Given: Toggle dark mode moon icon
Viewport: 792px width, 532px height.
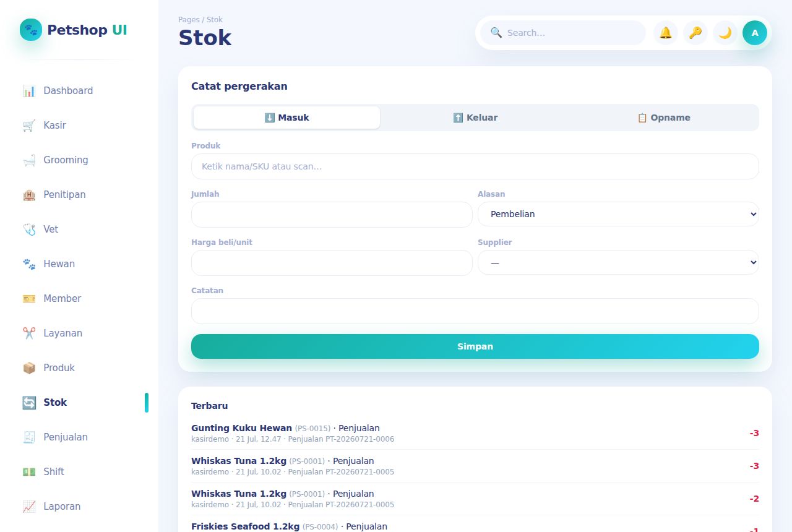Looking at the screenshot, I should (x=725, y=33).
